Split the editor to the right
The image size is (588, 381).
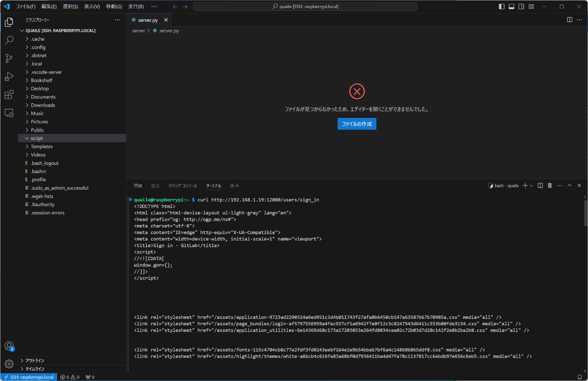click(570, 20)
